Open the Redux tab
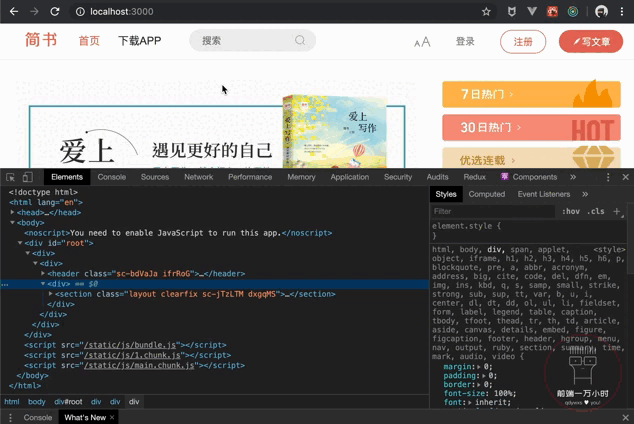Viewport: 634px width, 424px height. point(475,177)
